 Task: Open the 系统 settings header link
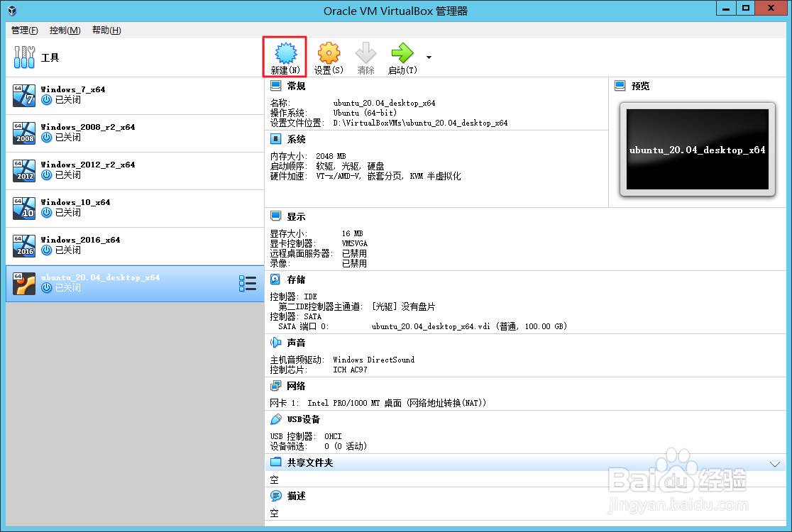[296, 139]
